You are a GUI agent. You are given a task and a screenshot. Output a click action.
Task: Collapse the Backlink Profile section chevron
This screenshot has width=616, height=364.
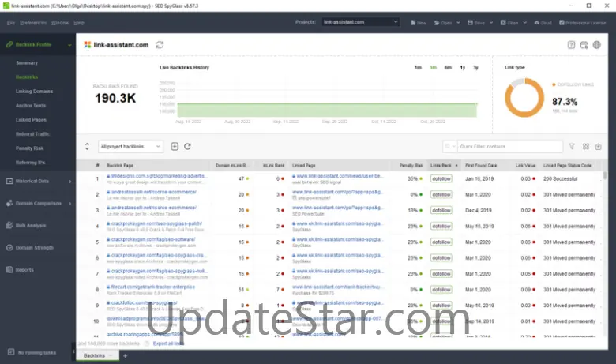pos(69,45)
